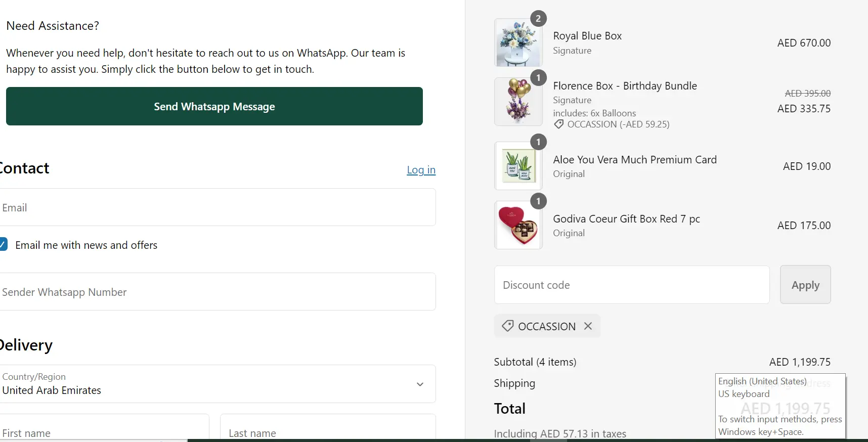Focus the Last name field
The height and width of the screenshot is (442, 868).
328,428
